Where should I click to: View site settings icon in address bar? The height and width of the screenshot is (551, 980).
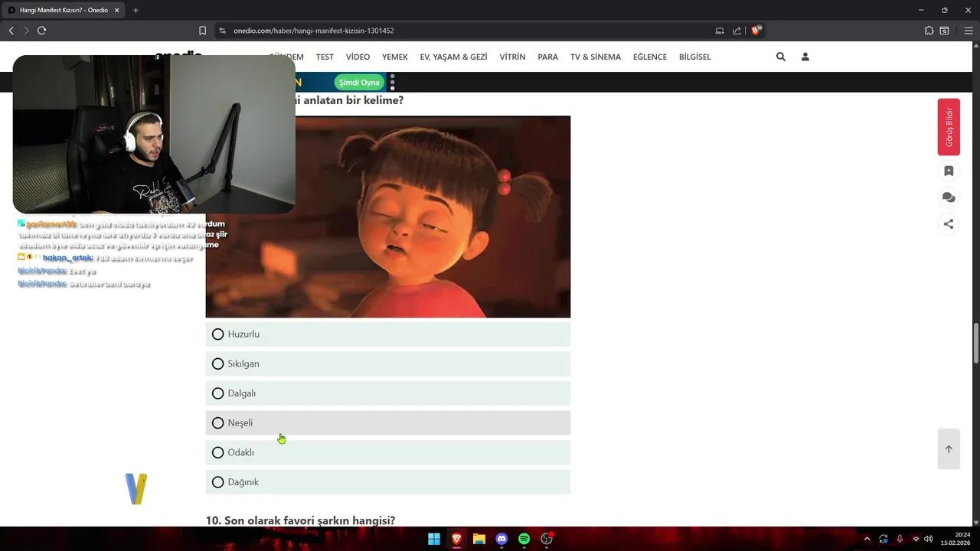pyautogui.click(x=223, y=31)
